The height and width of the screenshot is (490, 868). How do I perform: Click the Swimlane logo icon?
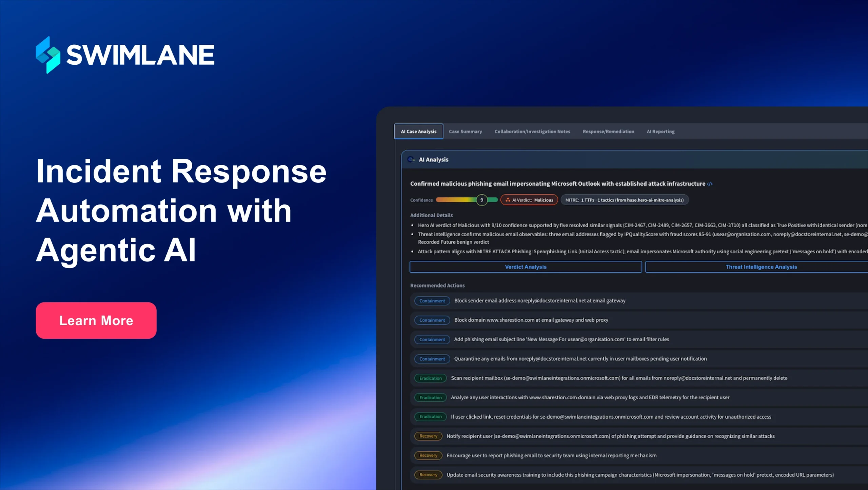click(x=48, y=55)
